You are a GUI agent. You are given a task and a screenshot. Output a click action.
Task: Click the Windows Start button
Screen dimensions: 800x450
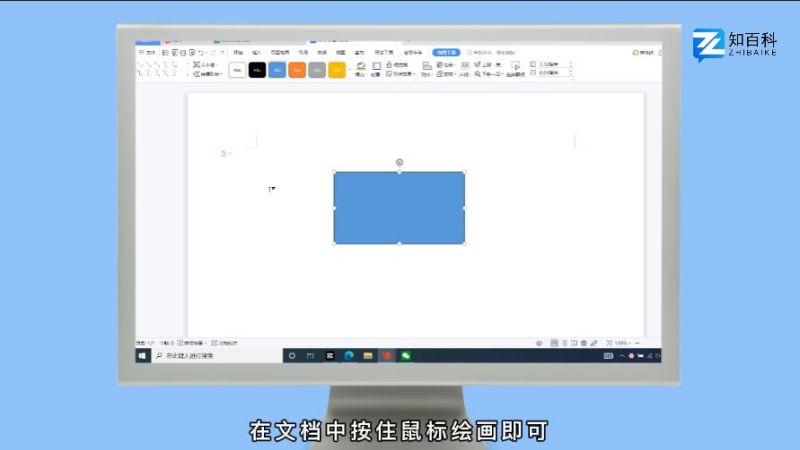tap(143, 355)
